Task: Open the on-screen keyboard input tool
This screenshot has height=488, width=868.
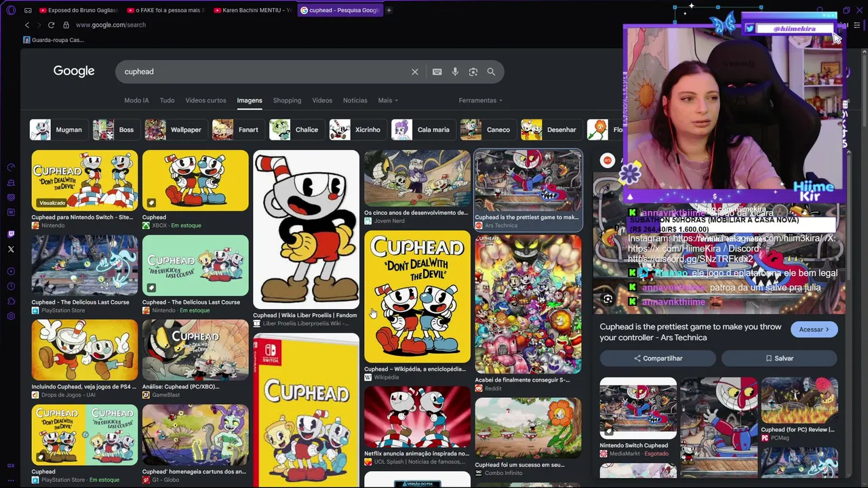Action: pyautogui.click(x=437, y=72)
